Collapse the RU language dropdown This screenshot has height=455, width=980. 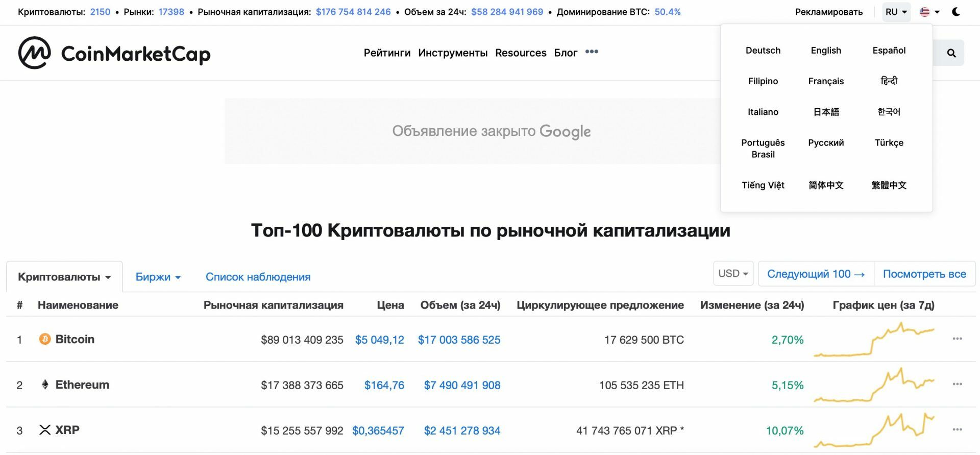(896, 12)
